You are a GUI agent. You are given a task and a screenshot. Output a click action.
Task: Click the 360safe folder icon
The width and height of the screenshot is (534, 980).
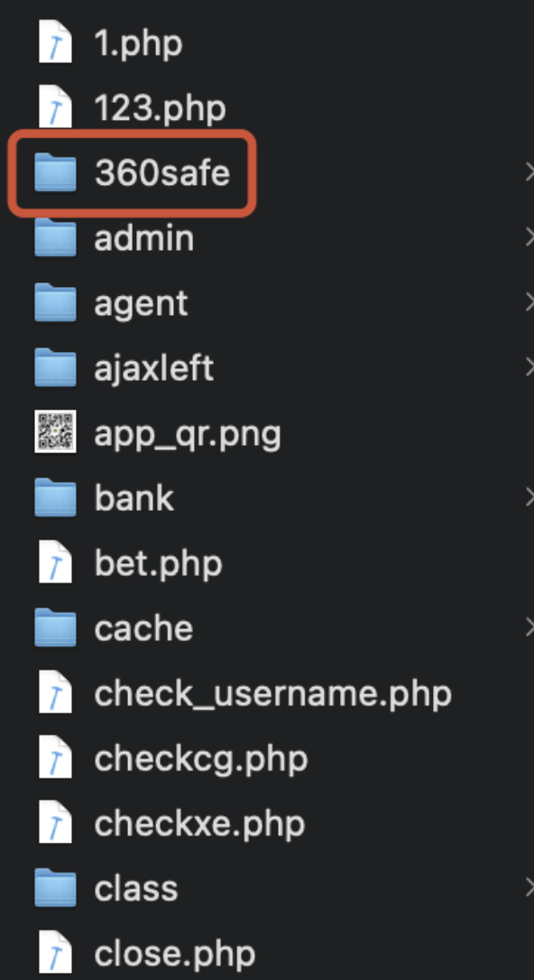tap(55, 172)
